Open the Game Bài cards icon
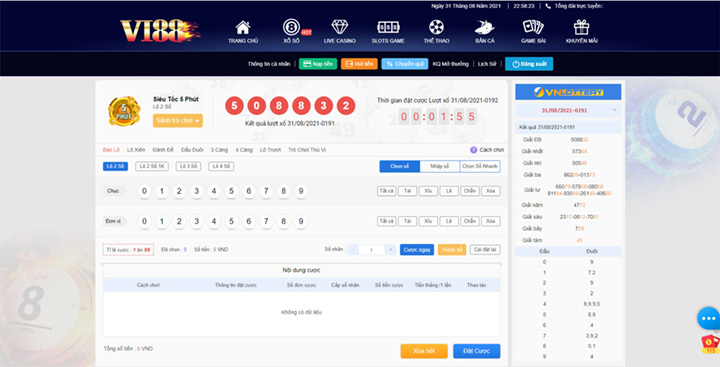 tap(533, 27)
